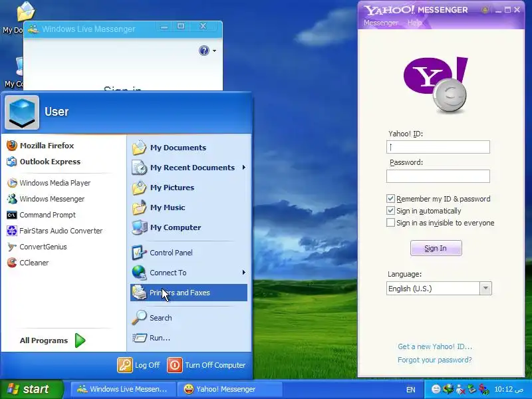This screenshot has height=399, width=532.
Task: Click the Yahoo smiley tray icon
Action: tap(436, 389)
